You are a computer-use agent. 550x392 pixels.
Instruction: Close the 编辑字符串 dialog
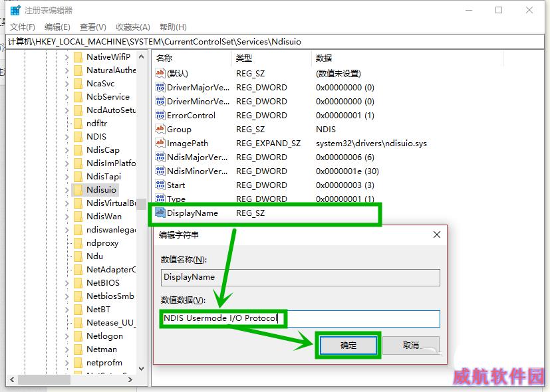pos(437,235)
